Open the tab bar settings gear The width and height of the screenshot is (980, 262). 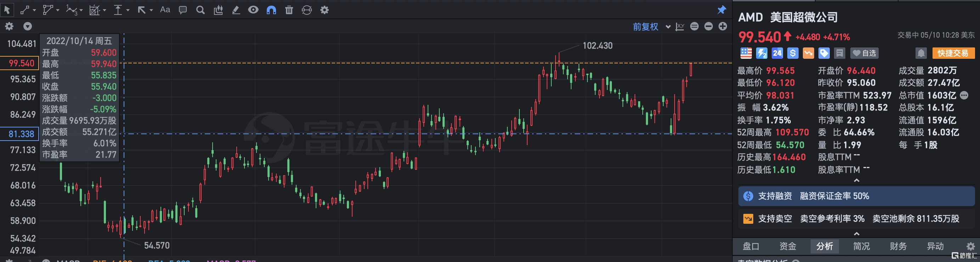970,246
